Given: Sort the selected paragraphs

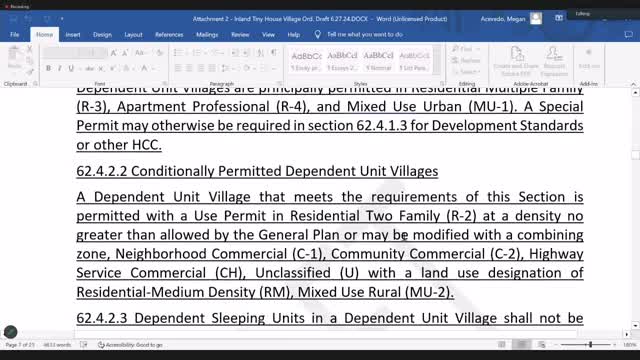Looking at the screenshot, I should [260, 53].
